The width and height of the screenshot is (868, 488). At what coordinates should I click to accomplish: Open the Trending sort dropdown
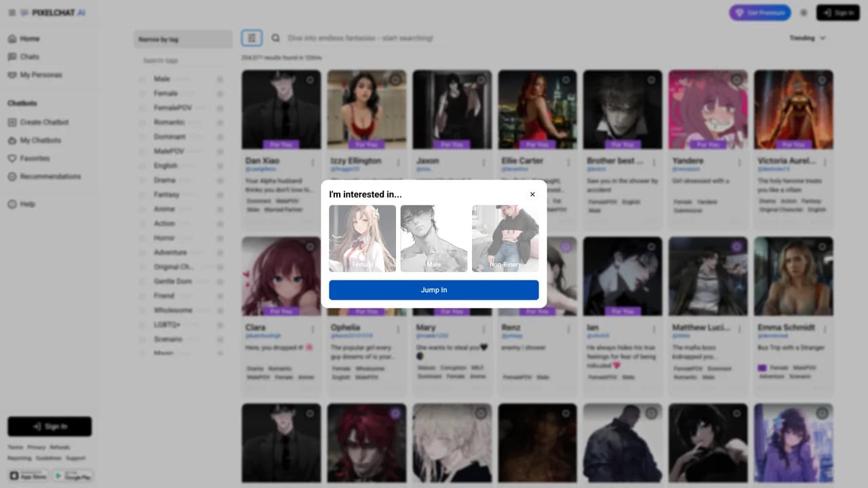coord(807,38)
